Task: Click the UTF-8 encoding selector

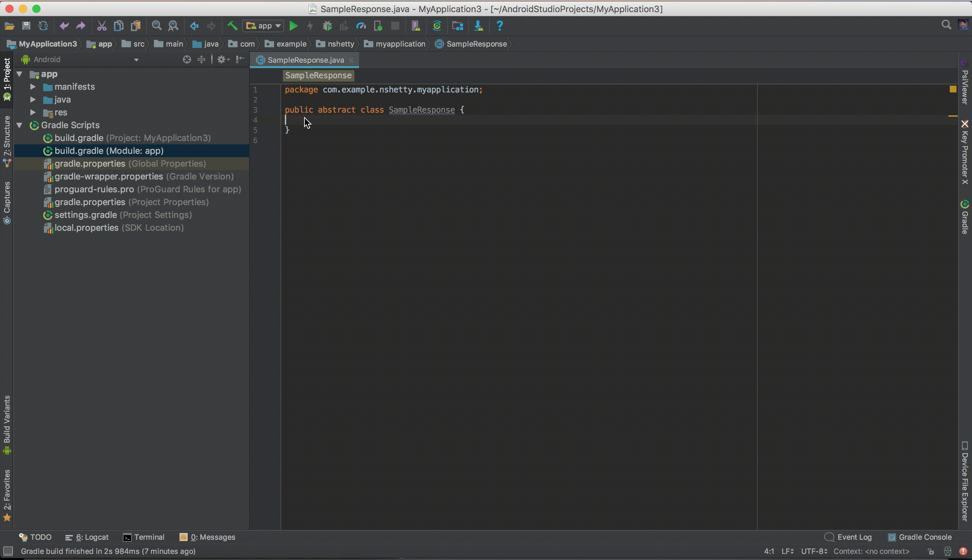Action: click(x=814, y=551)
